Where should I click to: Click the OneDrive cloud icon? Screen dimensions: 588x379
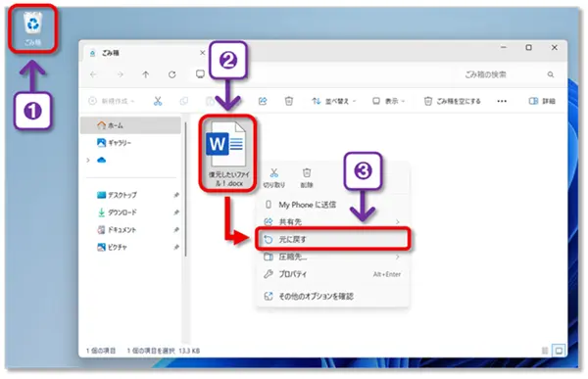(101, 160)
